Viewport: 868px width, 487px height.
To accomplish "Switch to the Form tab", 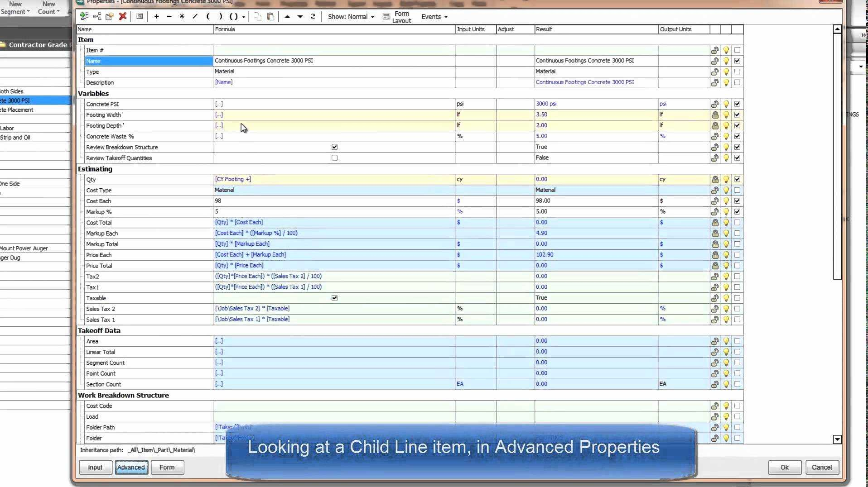I will point(167,467).
